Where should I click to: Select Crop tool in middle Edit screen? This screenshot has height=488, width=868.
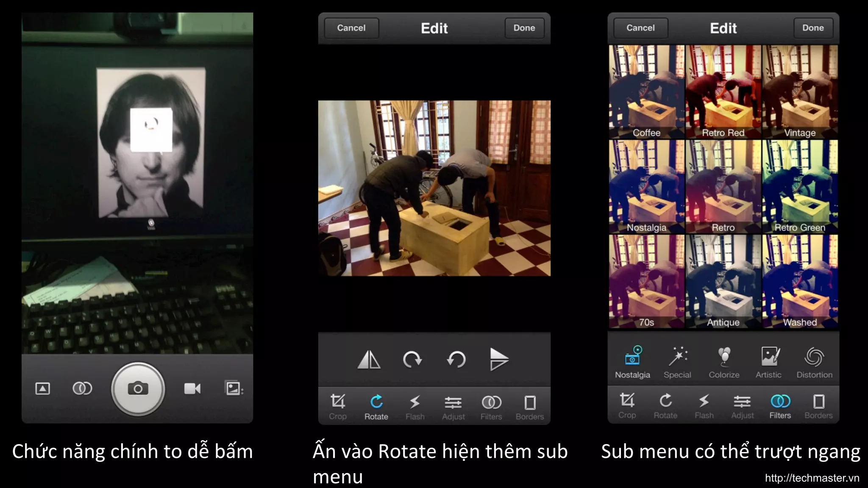pos(338,407)
